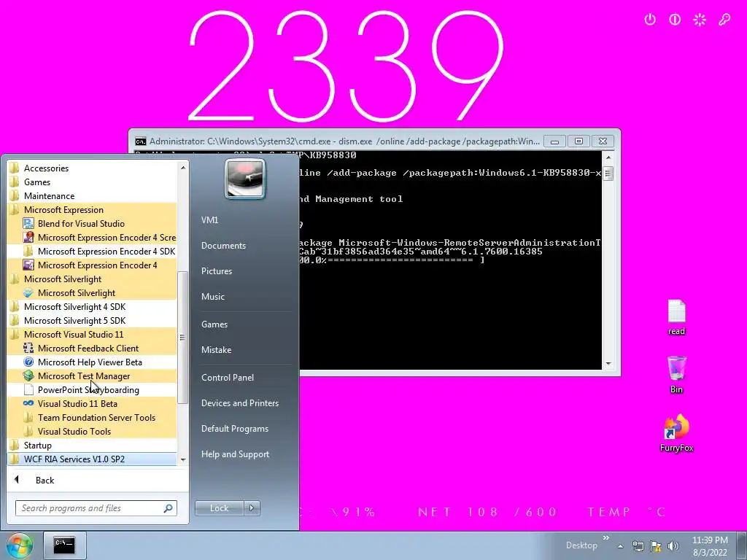The height and width of the screenshot is (560, 747).
Task: Launch Microsoft Expression Encoder 4
Action: coord(91,265)
